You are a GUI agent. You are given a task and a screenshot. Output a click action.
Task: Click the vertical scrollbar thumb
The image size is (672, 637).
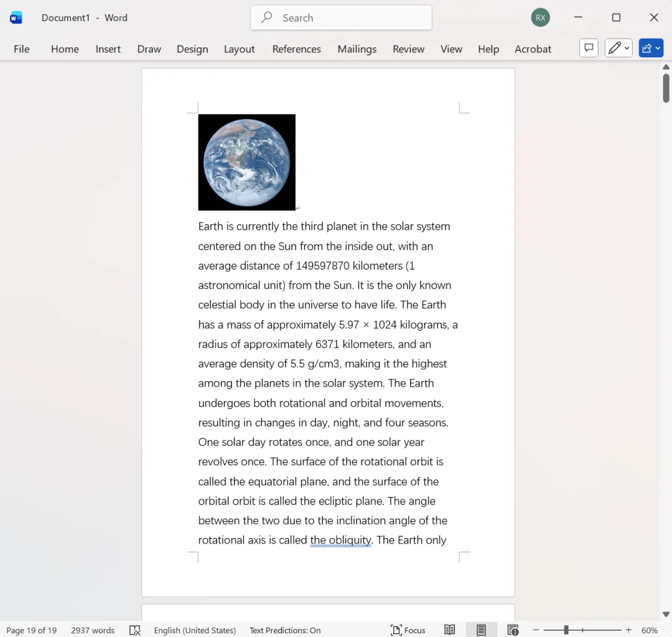tap(666, 88)
